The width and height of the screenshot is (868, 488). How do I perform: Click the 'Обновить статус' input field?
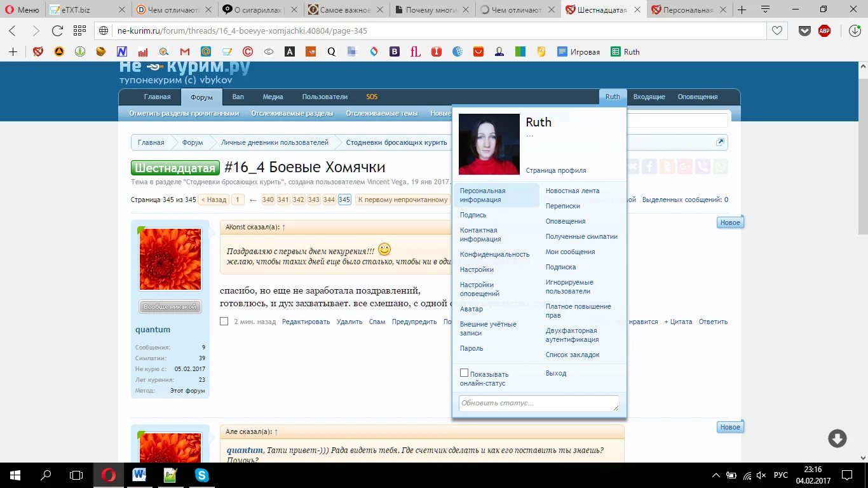[538, 403]
